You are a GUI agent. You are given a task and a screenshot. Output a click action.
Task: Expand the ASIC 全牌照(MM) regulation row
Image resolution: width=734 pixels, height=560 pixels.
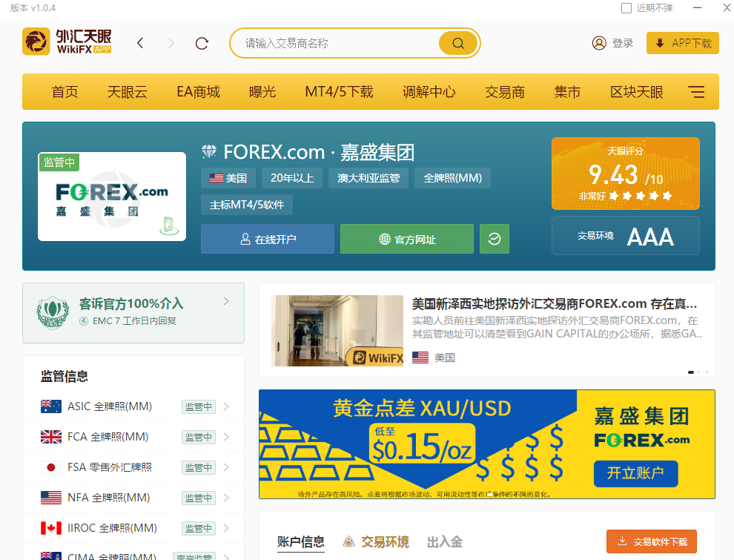[226, 406]
